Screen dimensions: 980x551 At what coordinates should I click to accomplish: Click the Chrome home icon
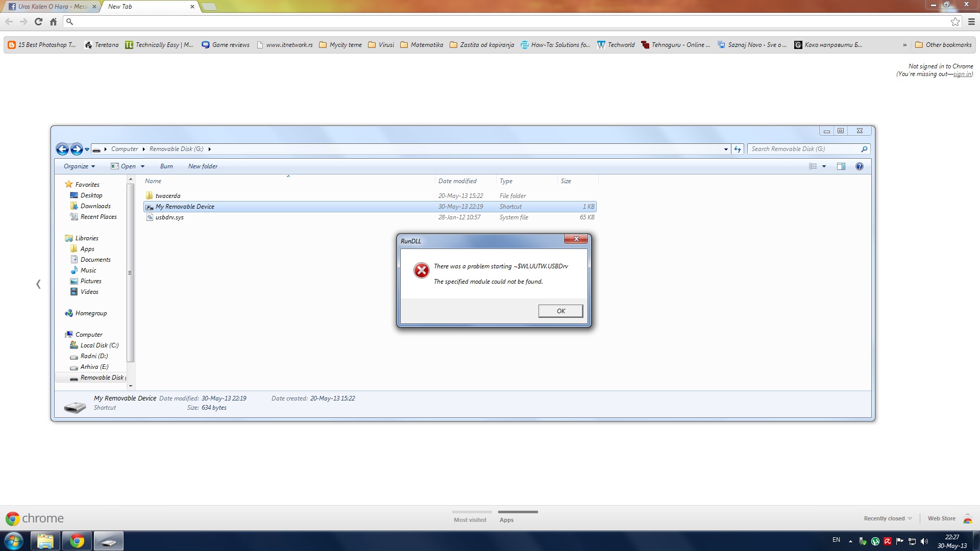[53, 21]
